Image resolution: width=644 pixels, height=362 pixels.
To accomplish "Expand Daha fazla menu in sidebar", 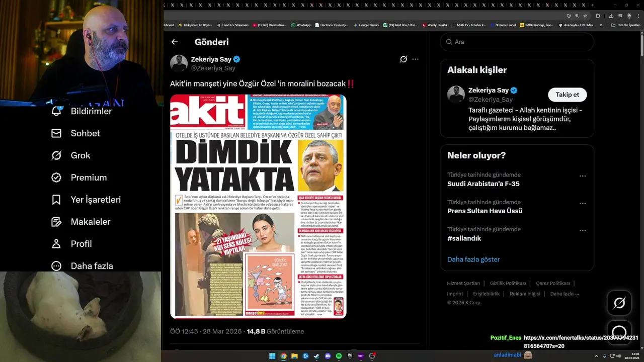I will click(x=82, y=266).
